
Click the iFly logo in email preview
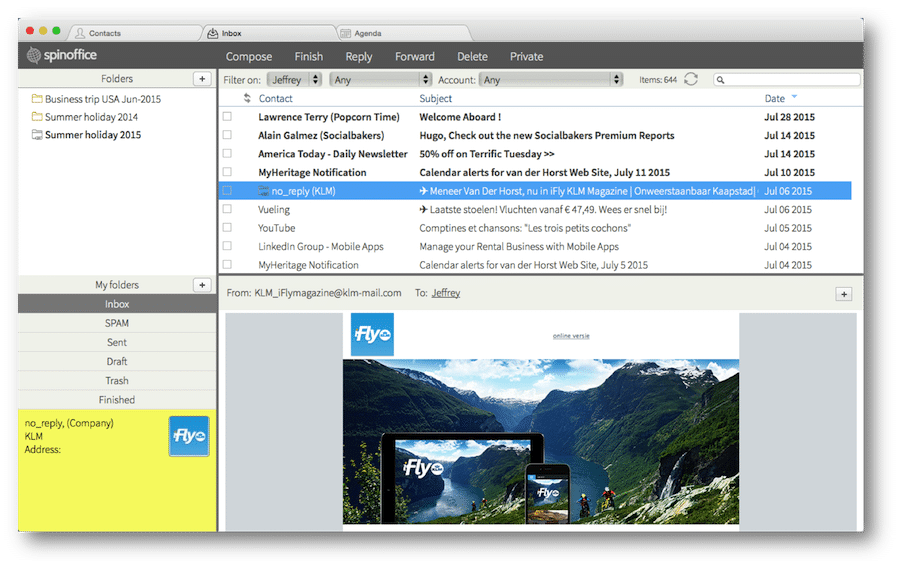[372, 334]
